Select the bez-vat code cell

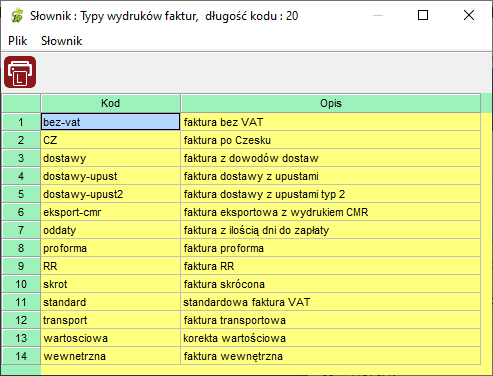[x=111, y=122]
